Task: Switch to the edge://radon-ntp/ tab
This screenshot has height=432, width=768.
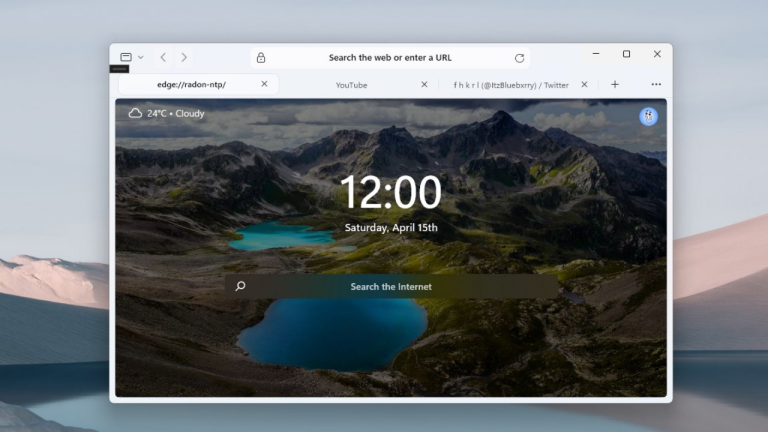Action: click(x=198, y=84)
